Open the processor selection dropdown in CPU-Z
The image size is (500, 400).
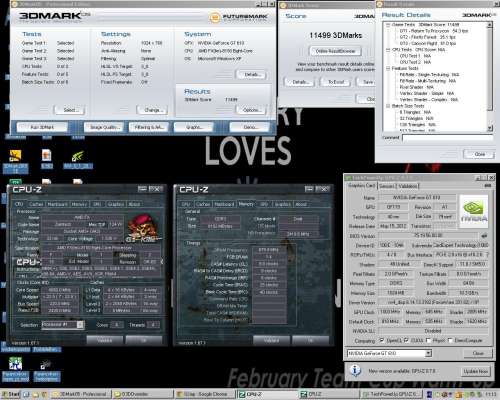[x=80, y=325]
